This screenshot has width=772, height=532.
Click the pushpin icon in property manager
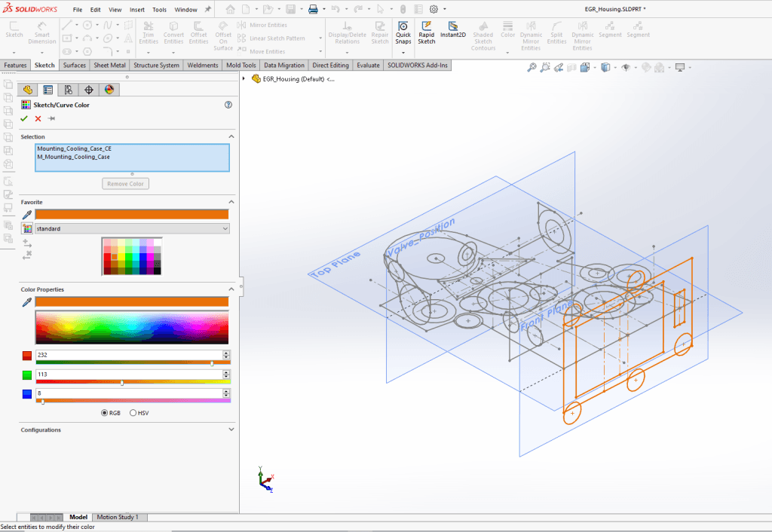click(51, 118)
